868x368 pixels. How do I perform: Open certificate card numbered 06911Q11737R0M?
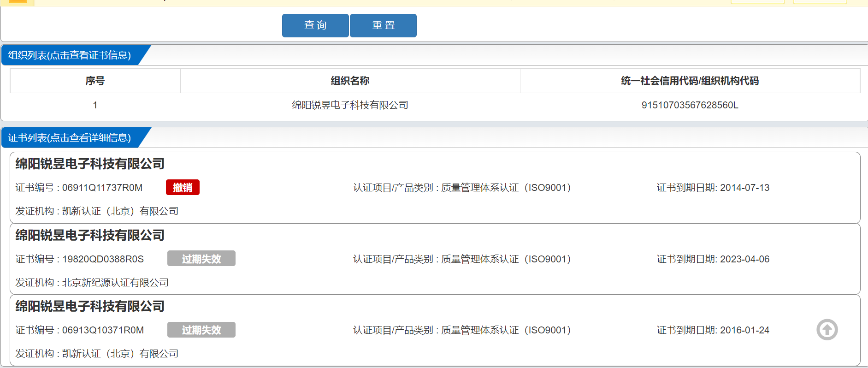pos(435,188)
